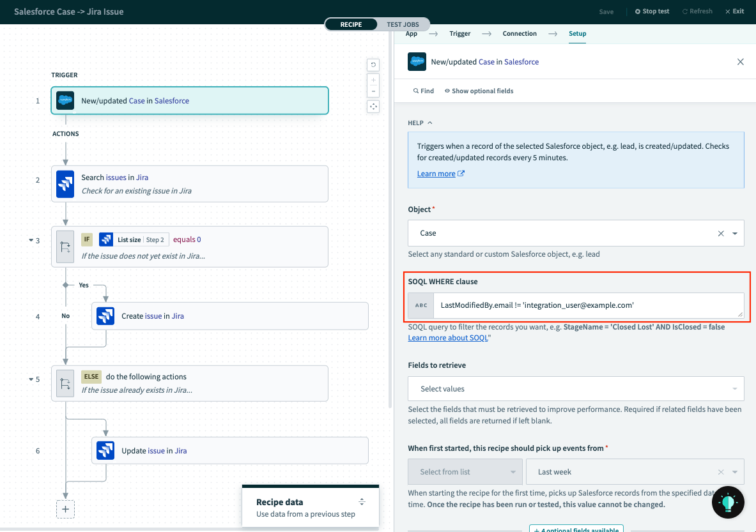This screenshot has width=756, height=532.
Task: Open the Connection step in the breadcrumb
Action: [519, 33]
